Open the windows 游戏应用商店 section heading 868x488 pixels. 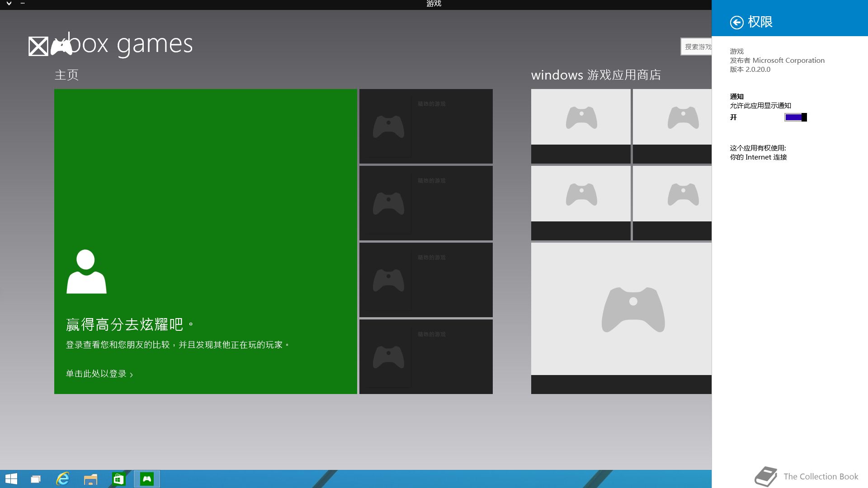click(x=596, y=75)
